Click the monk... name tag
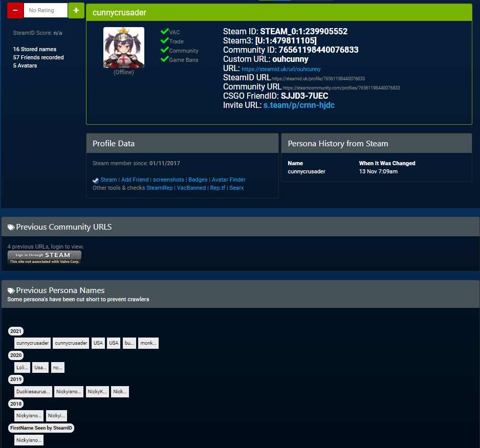 coord(148,343)
